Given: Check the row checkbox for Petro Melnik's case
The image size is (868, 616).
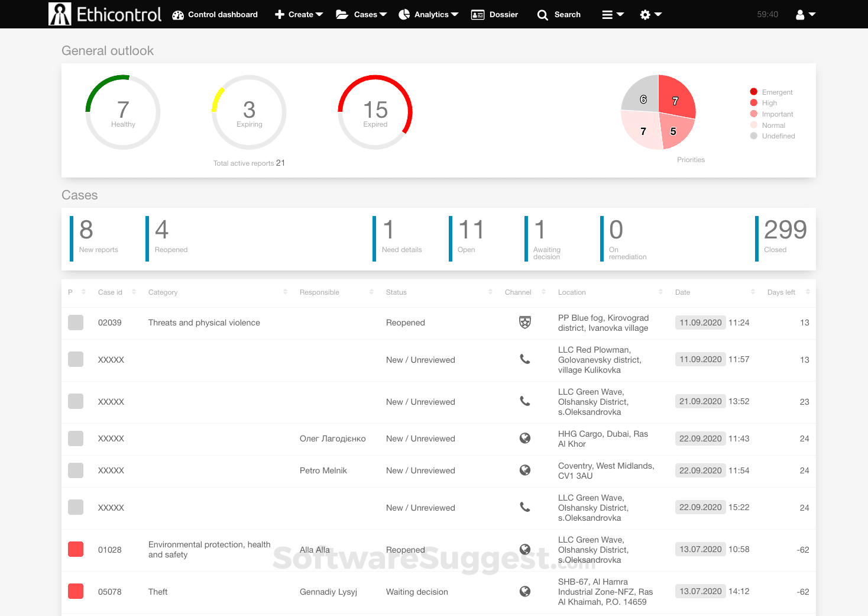Looking at the screenshot, I should pos(75,470).
